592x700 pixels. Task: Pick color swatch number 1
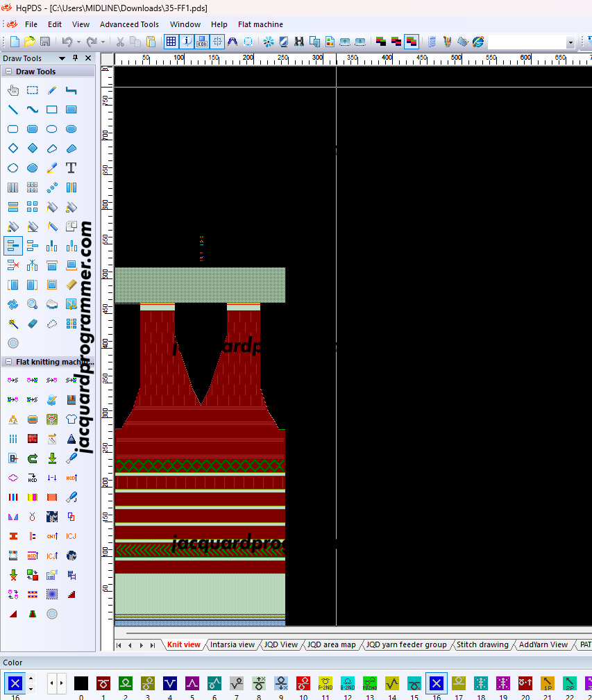point(103,683)
